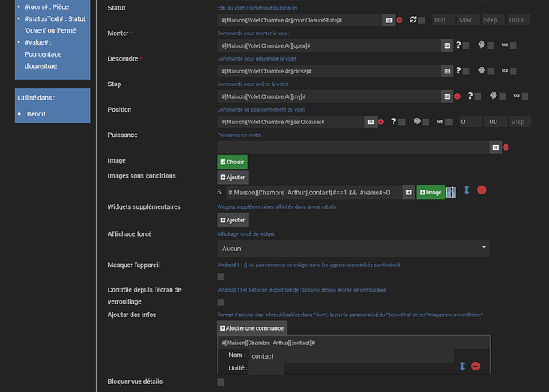This screenshot has width=549, height=392.
Task: Click the 123 icon in Monter row
Action: (504, 45)
